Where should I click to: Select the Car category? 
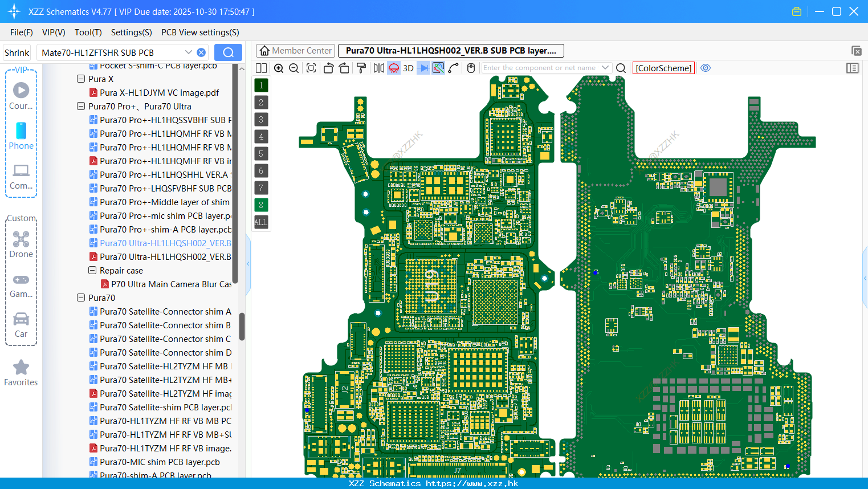tap(21, 325)
